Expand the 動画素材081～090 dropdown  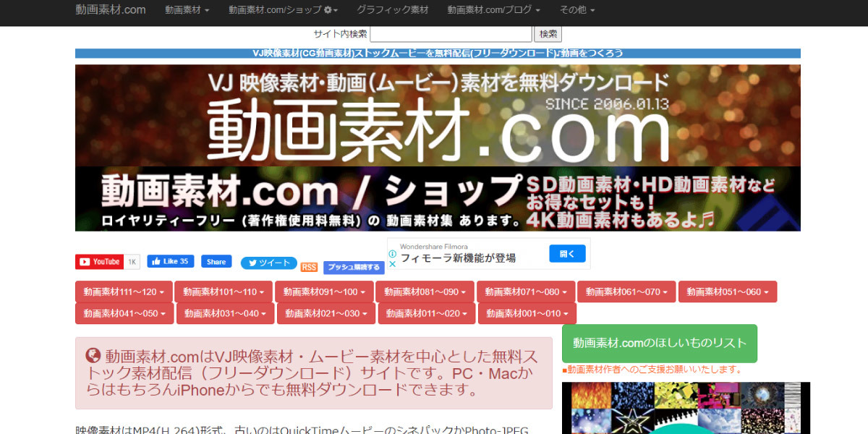pyautogui.click(x=425, y=292)
